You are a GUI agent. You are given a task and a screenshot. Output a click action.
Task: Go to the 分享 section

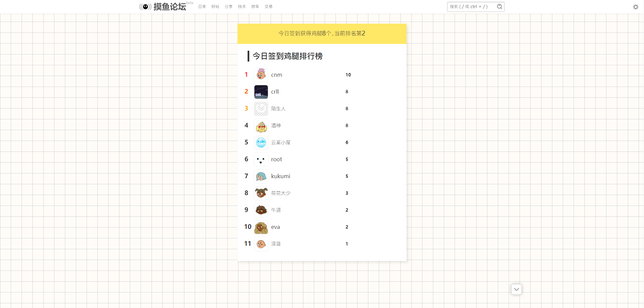pyautogui.click(x=229, y=7)
